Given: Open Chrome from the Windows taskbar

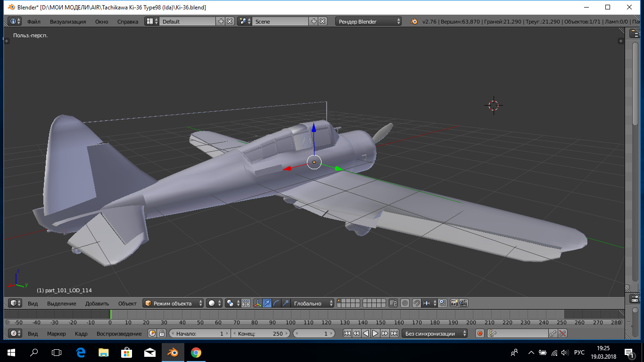Looking at the screenshot, I should 196,352.
